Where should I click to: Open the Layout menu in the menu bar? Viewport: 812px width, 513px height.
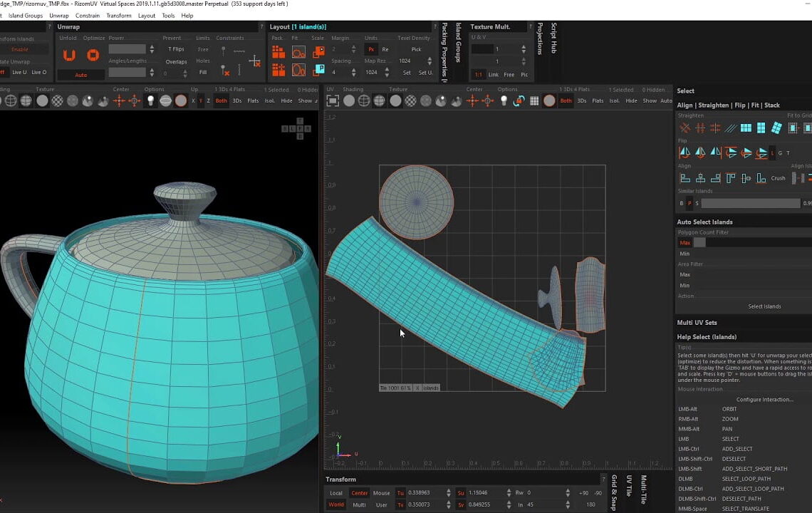tap(146, 15)
